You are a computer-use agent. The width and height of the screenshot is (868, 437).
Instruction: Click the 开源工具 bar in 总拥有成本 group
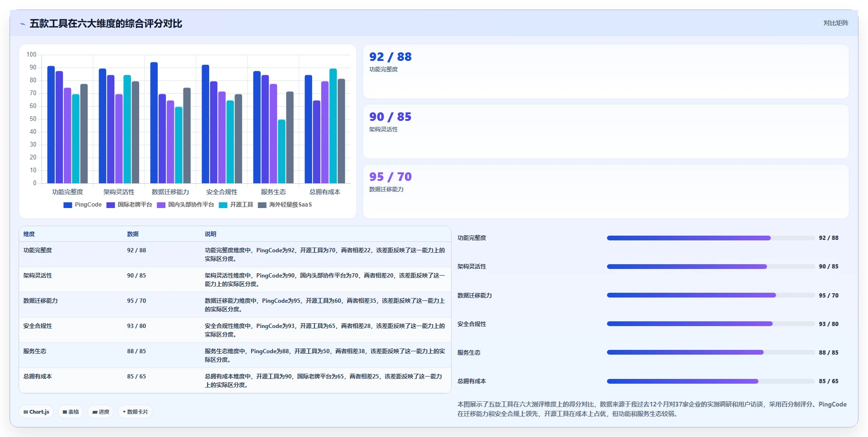(x=333, y=126)
